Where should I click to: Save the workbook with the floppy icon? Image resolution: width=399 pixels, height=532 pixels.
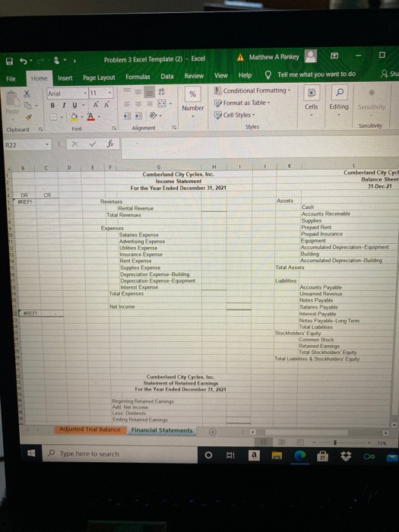[9, 62]
